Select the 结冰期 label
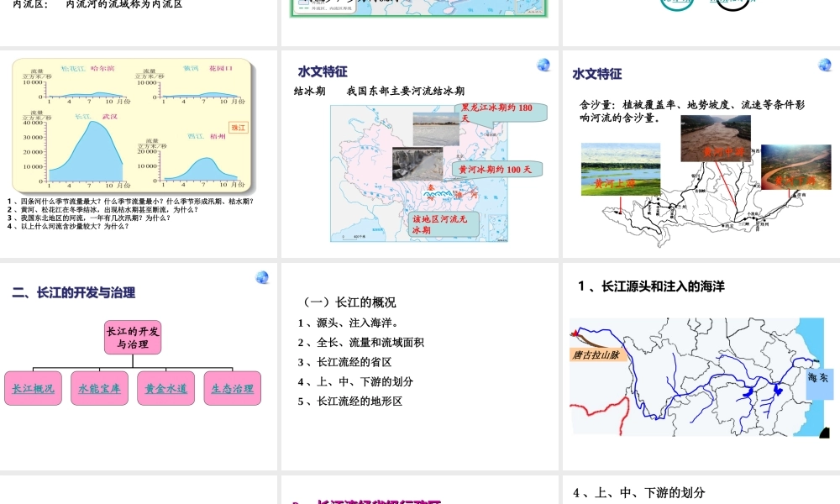 pyautogui.click(x=310, y=91)
